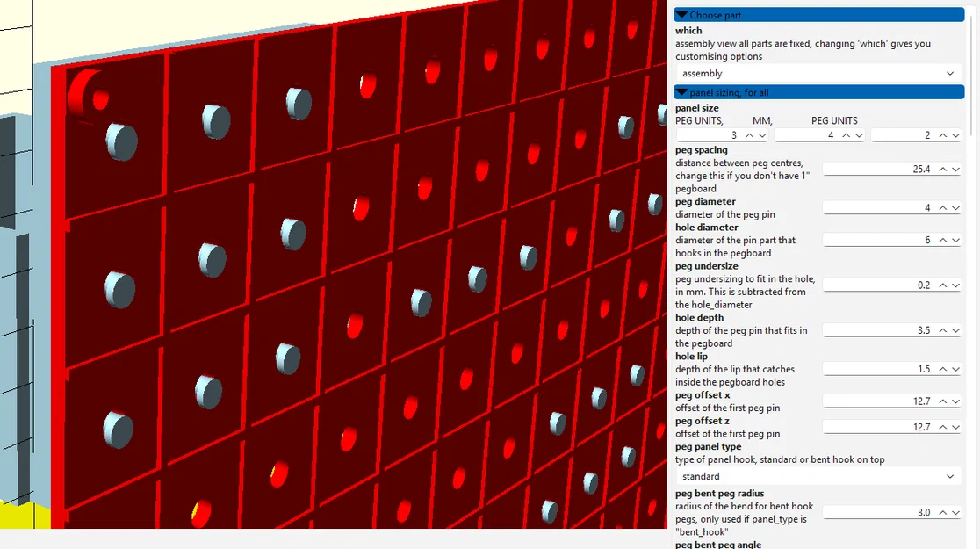Open the 'which' assembly dropdown
Viewport: 980px width, 549px height.
click(818, 73)
